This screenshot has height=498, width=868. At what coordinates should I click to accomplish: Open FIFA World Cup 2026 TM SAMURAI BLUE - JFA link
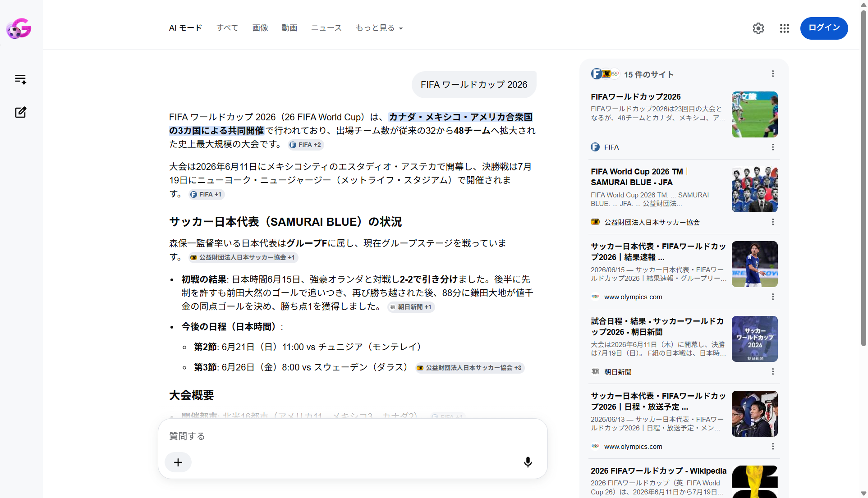pos(639,177)
